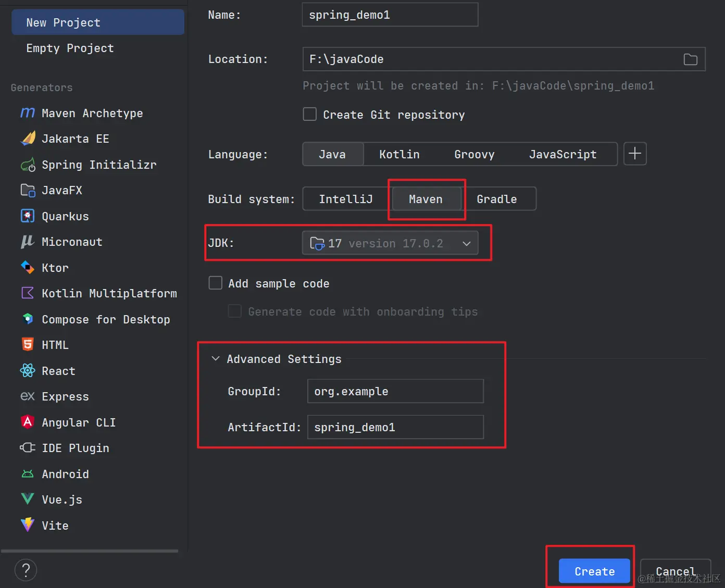Choose Jakarta EE generator
Image resolution: width=725 pixels, height=588 pixels.
[76, 139]
